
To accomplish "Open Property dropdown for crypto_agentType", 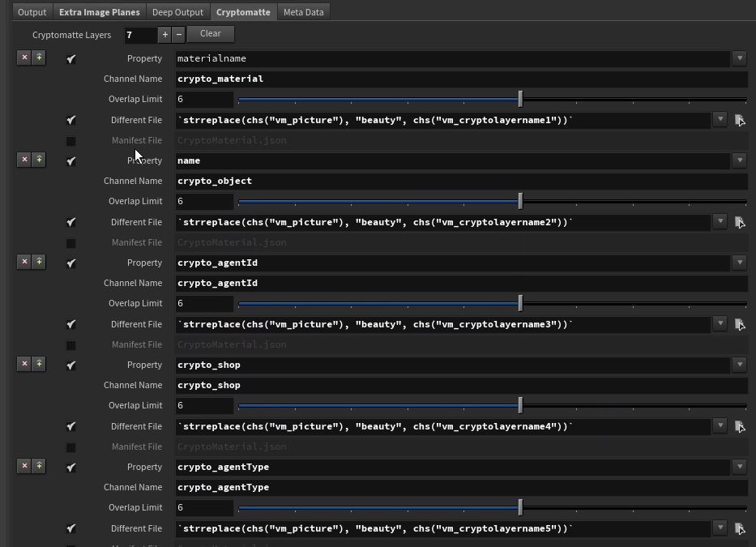I will [x=740, y=467].
